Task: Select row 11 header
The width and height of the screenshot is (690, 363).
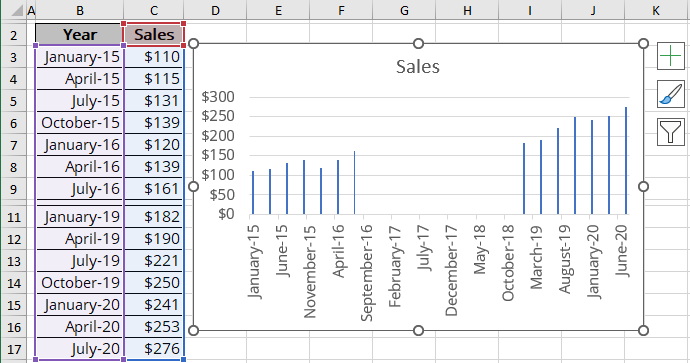Action: pos(14,217)
